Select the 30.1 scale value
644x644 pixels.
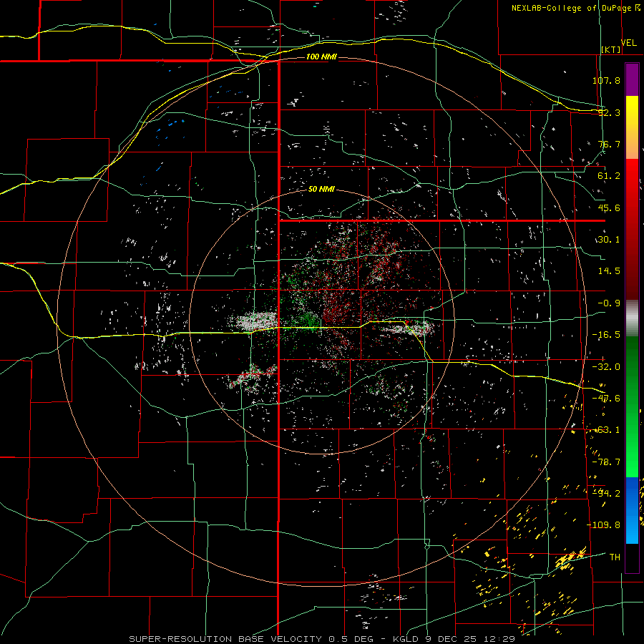[609, 240]
